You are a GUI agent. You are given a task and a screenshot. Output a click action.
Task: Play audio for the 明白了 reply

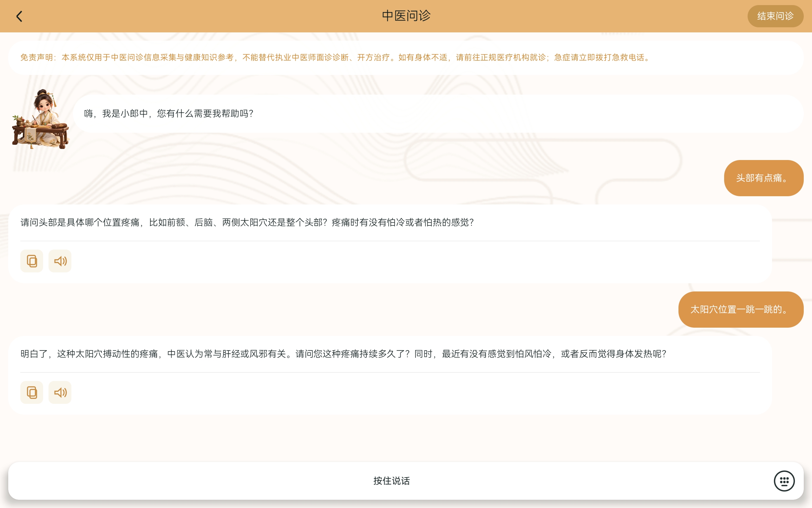[x=60, y=392]
